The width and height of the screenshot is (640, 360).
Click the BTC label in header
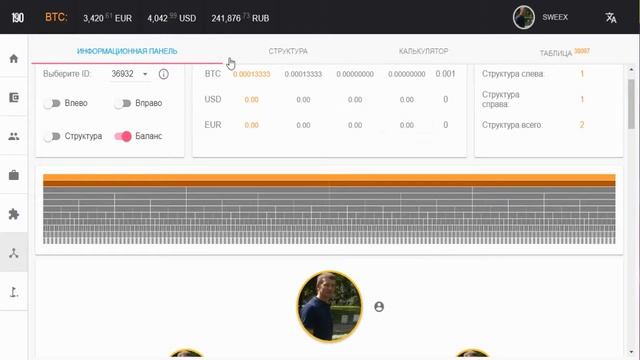click(56, 18)
